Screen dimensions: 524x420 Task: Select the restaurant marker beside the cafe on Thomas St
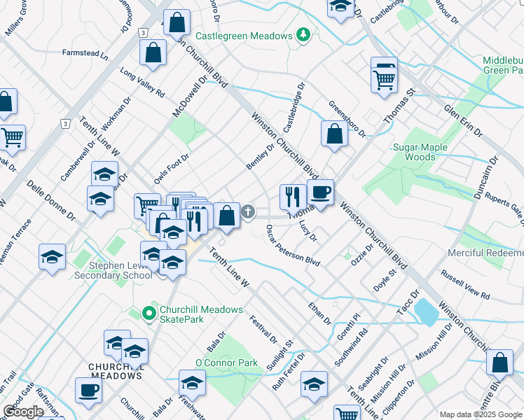coord(293,198)
